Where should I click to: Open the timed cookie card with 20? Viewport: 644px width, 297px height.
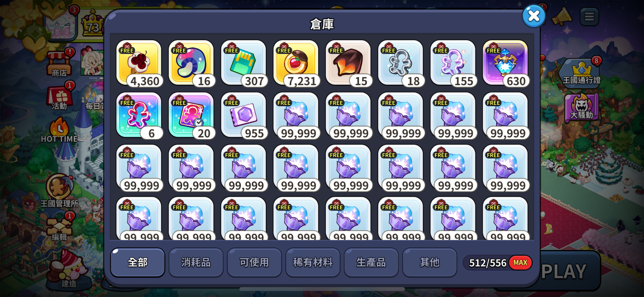pyautogui.click(x=191, y=116)
